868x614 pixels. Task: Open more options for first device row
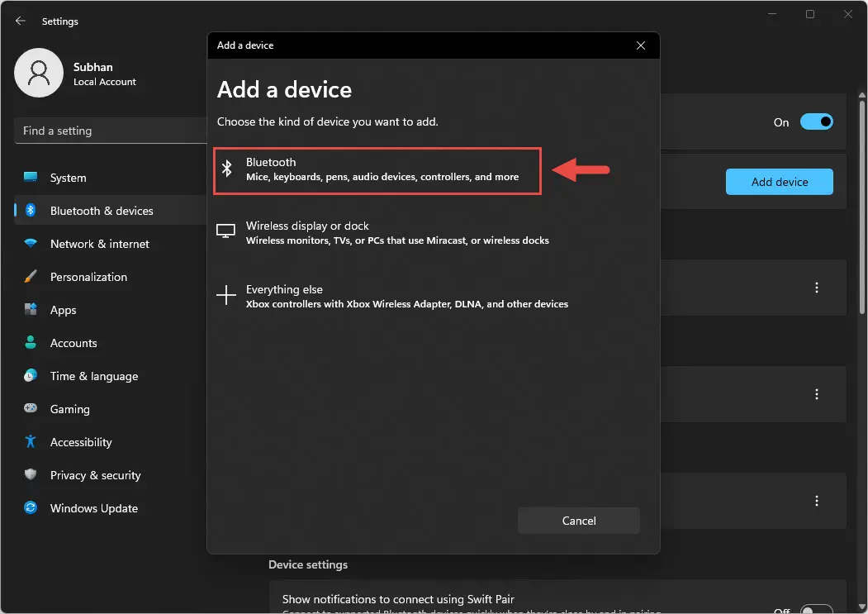click(817, 287)
